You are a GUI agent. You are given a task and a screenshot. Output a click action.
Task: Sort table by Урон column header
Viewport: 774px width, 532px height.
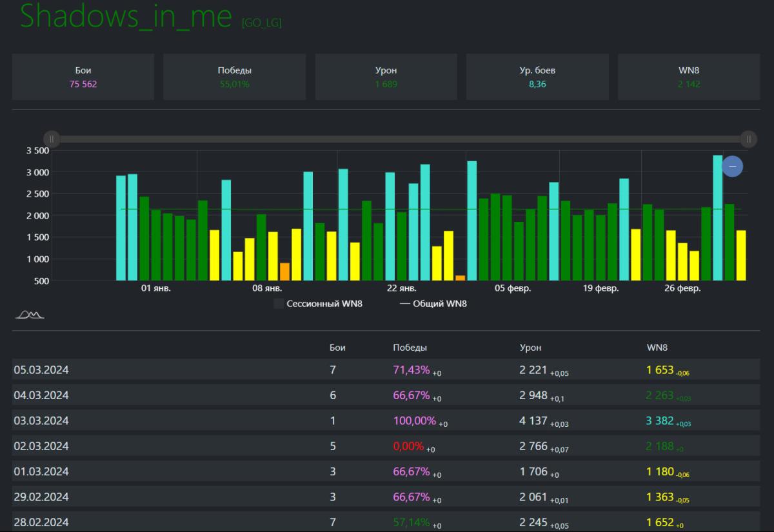pos(530,348)
